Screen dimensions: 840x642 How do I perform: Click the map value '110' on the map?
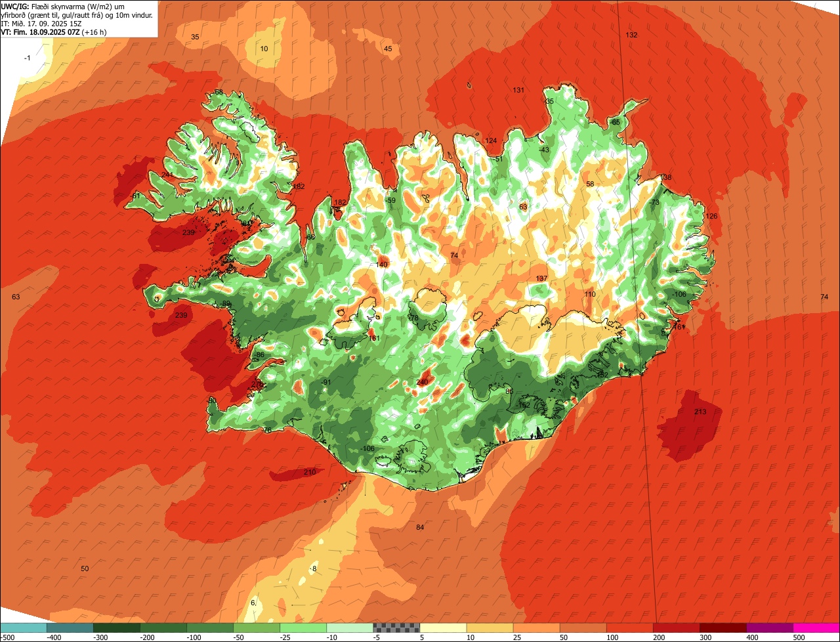pyautogui.click(x=590, y=294)
